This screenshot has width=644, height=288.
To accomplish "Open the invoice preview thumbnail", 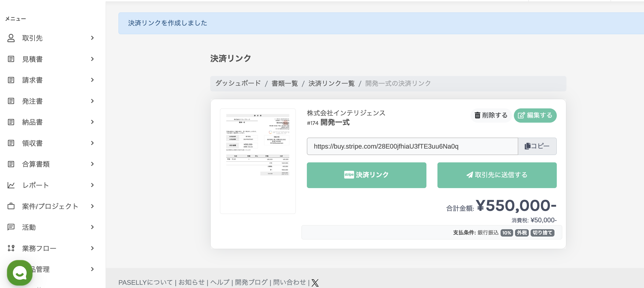I will click(258, 161).
